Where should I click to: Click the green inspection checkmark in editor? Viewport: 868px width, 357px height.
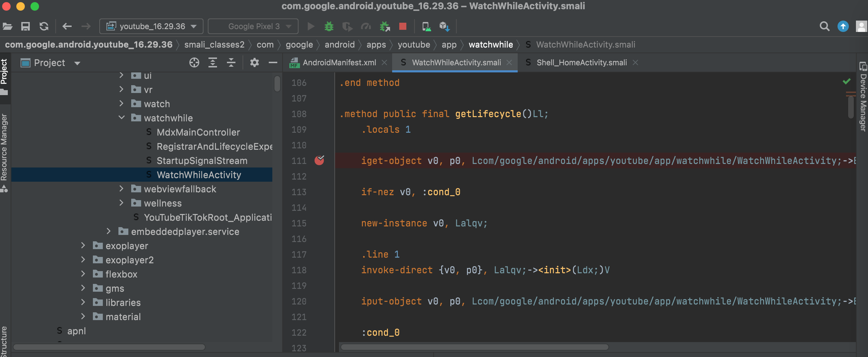click(x=847, y=81)
